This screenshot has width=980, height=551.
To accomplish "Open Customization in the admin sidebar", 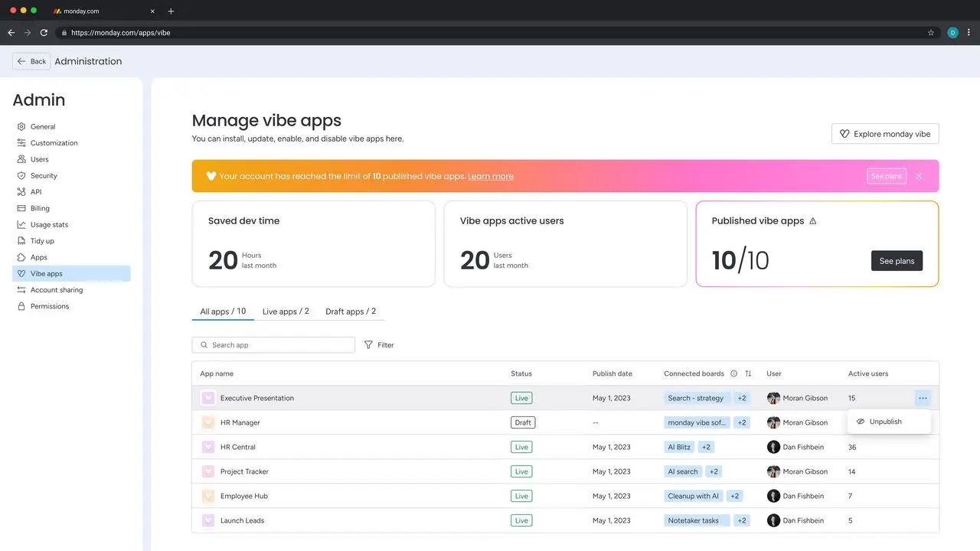I will pyautogui.click(x=47, y=143).
